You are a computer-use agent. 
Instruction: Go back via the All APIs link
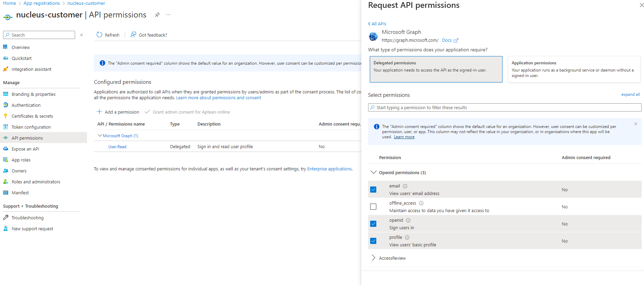[x=377, y=24]
